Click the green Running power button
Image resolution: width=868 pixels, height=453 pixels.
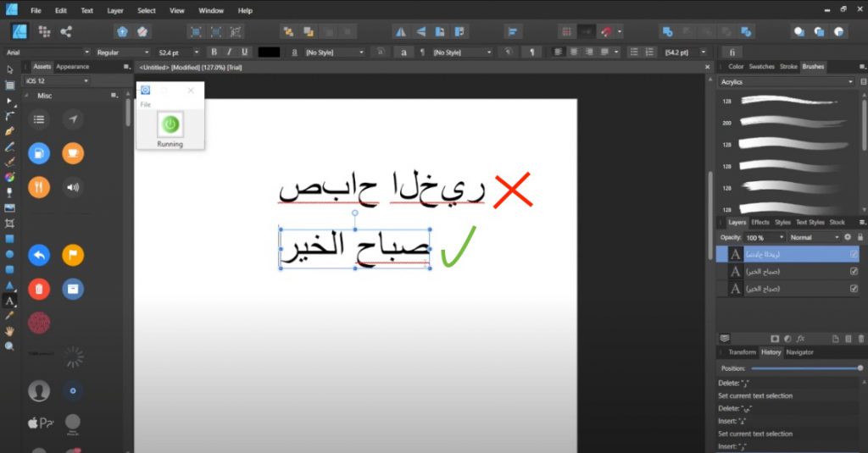(x=170, y=124)
